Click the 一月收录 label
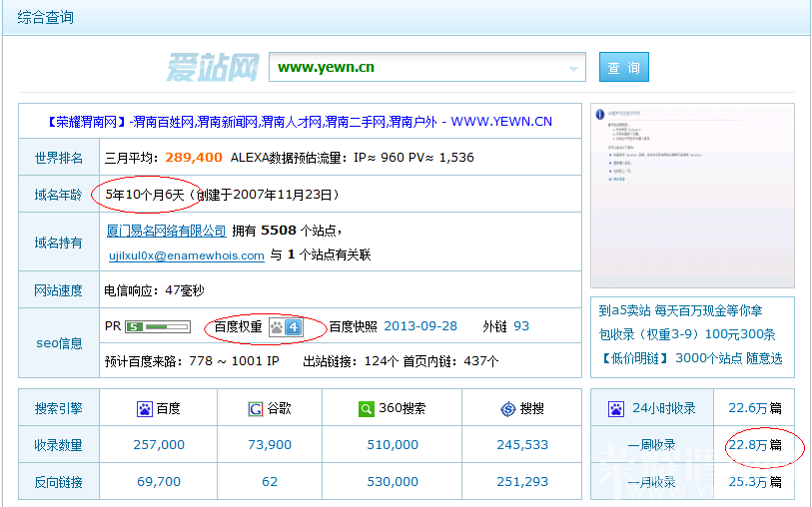This screenshot has width=812, height=507. point(651,482)
